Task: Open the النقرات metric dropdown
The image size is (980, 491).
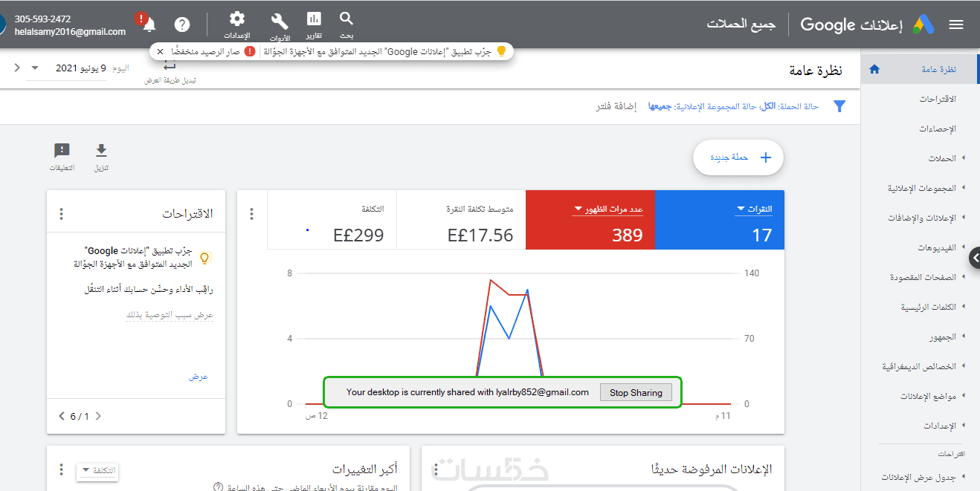Action: click(754, 209)
